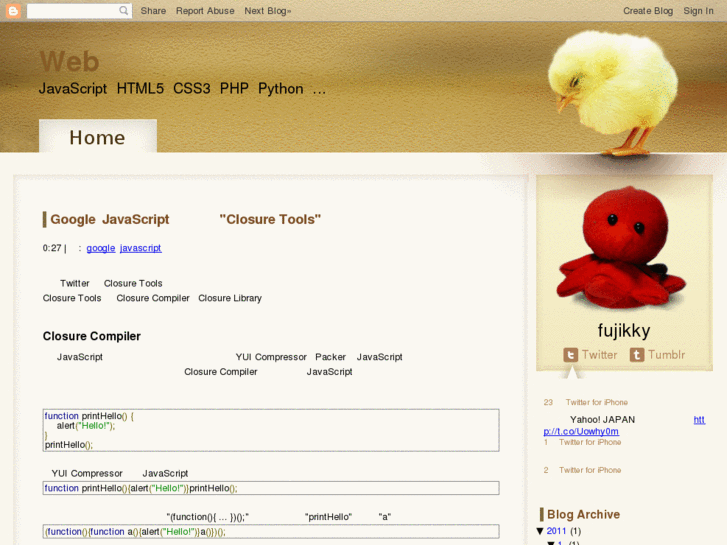Click the Web blog title

(x=69, y=61)
